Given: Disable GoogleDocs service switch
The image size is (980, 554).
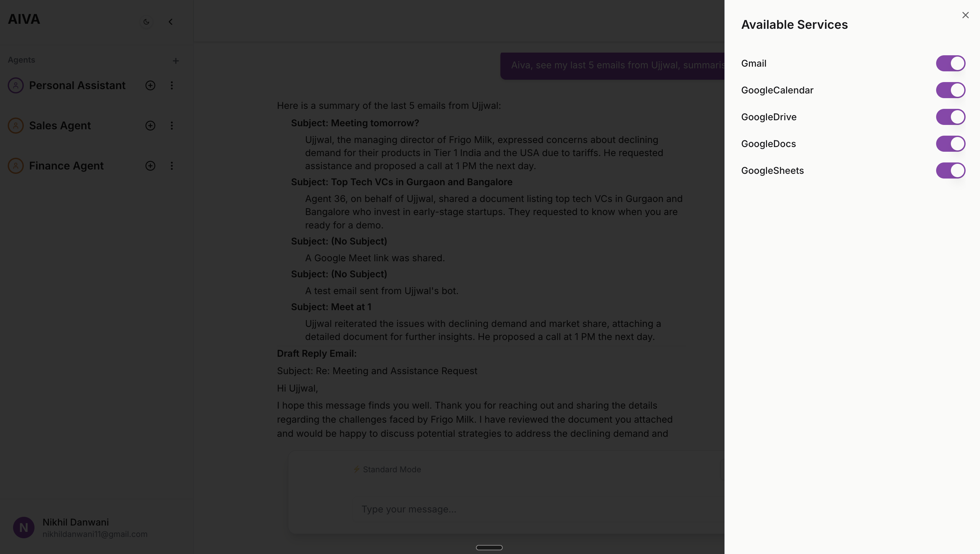Looking at the screenshot, I should pos(950,144).
